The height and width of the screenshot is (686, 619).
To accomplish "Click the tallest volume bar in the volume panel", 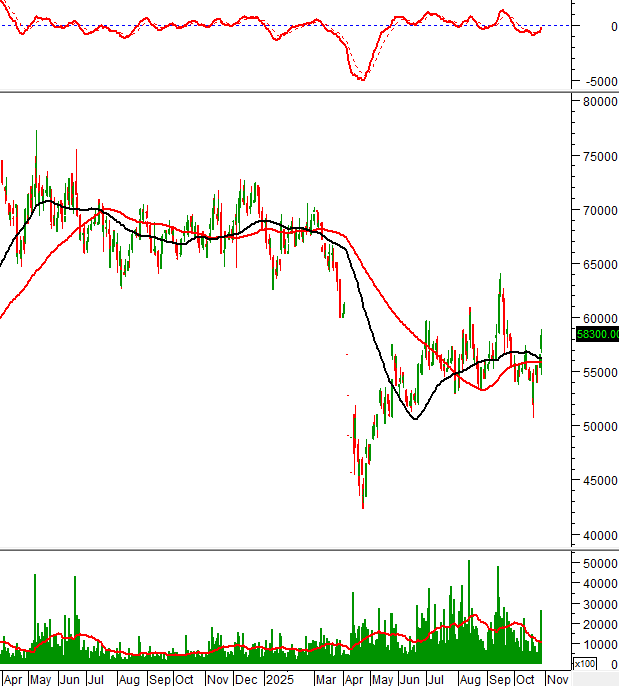I will (x=468, y=563).
